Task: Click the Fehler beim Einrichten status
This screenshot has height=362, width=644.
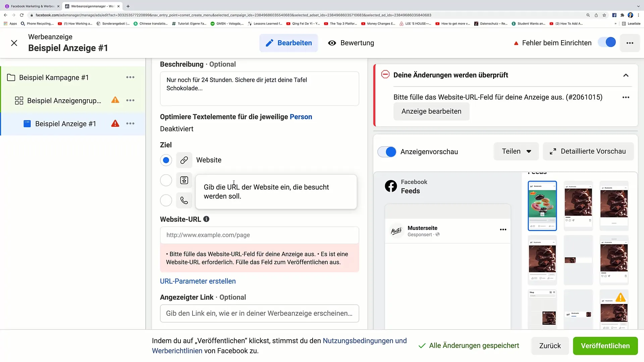Action: (x=553, y=43)
